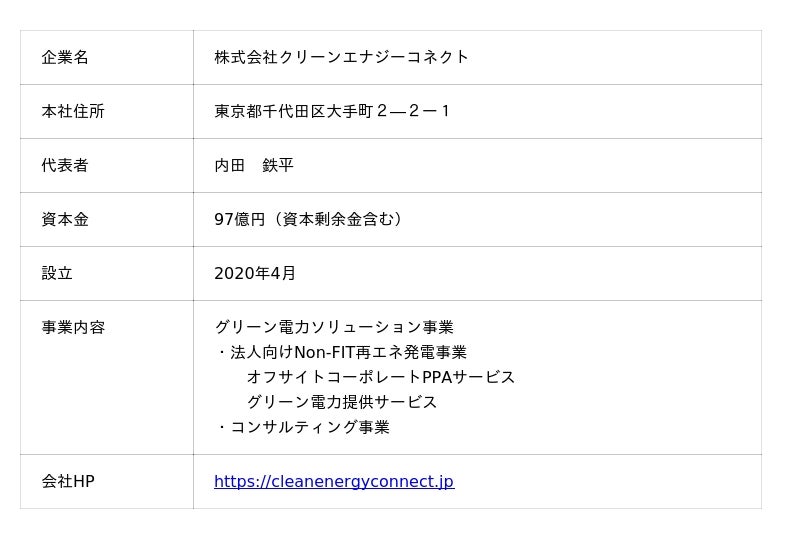
Task: Open the cleanenergyconnect.jp website link
Action: click(333, 482)
